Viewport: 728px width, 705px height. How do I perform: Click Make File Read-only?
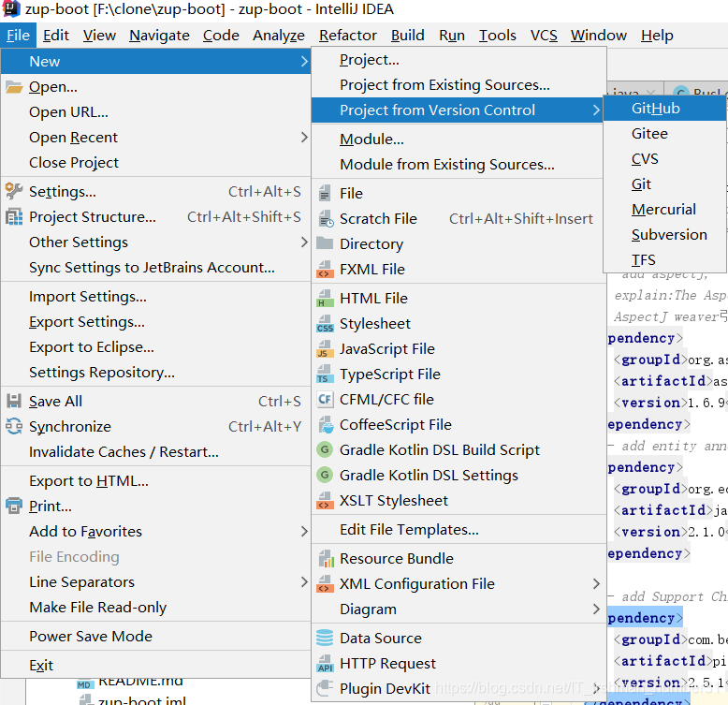click(x=155, y=607)
